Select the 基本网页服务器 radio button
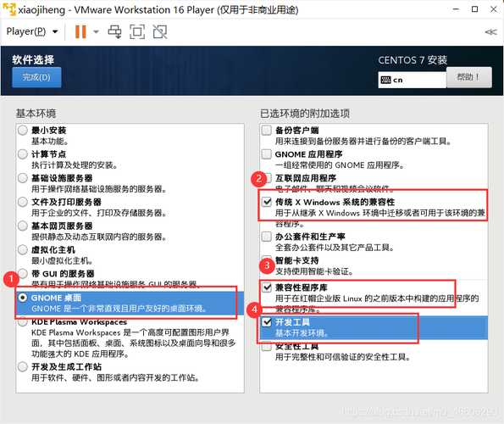 tap(23, 226)
